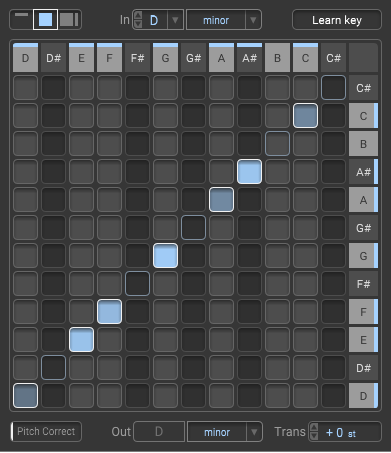Viewport: 391px width, 453px height.
Task: Select the square grid view icon
Action: [x=45, y=20]
